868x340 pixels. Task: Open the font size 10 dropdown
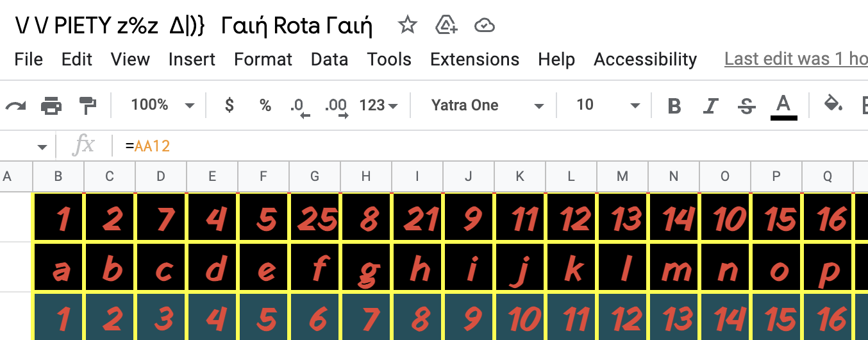(x=608, y=105)
